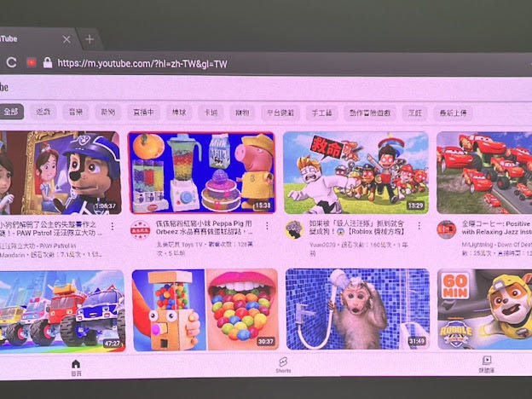Click the 15:38 duration badge

coord(263,205)
